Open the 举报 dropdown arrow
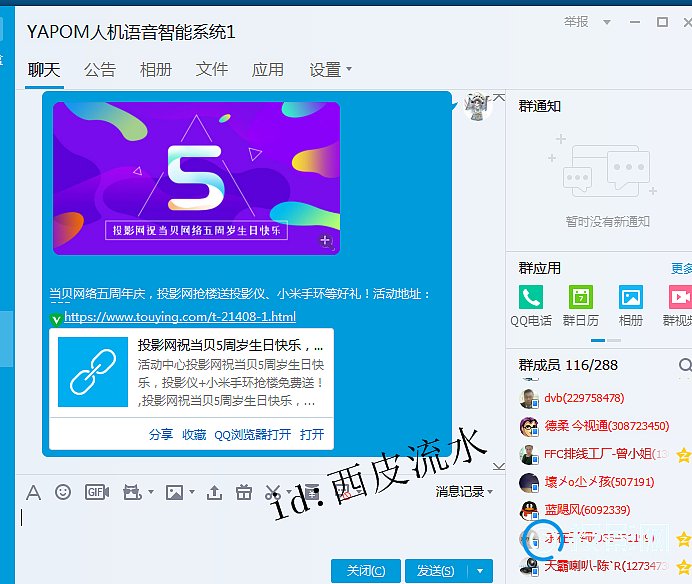692x584 pixels. 607,22
